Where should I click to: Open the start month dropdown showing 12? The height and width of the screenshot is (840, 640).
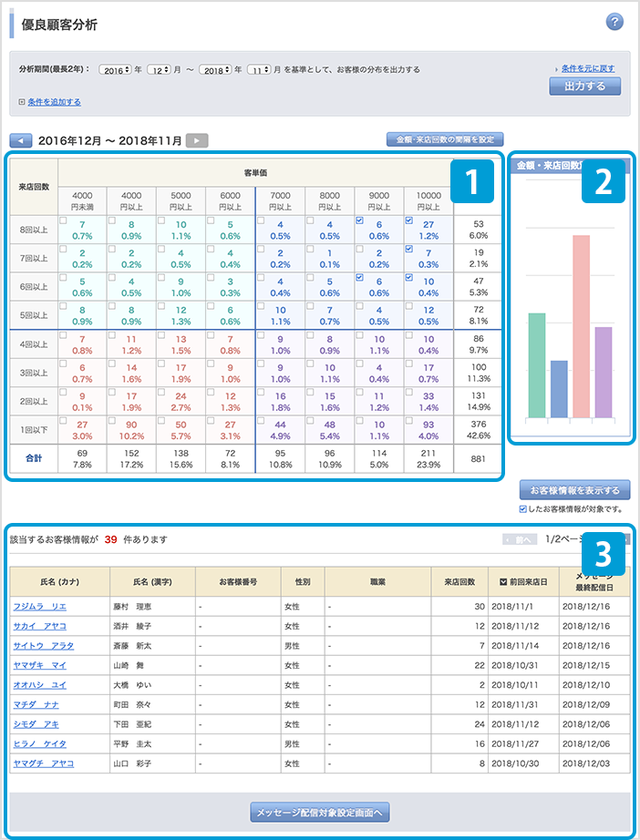(160, 70)
